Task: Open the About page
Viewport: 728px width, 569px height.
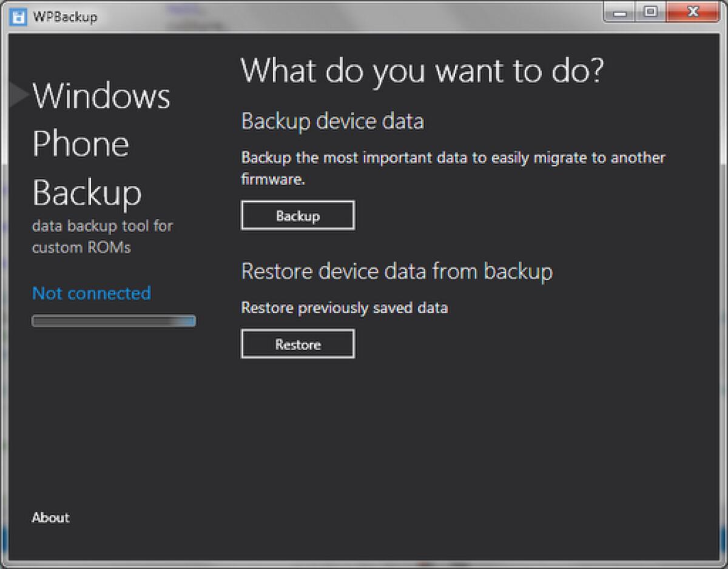Action: pos(50,517)
